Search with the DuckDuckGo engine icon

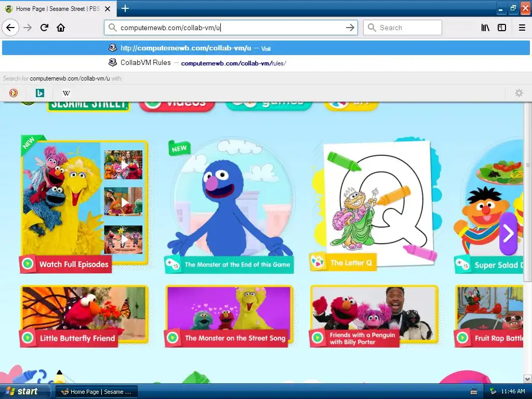(14, 93)
